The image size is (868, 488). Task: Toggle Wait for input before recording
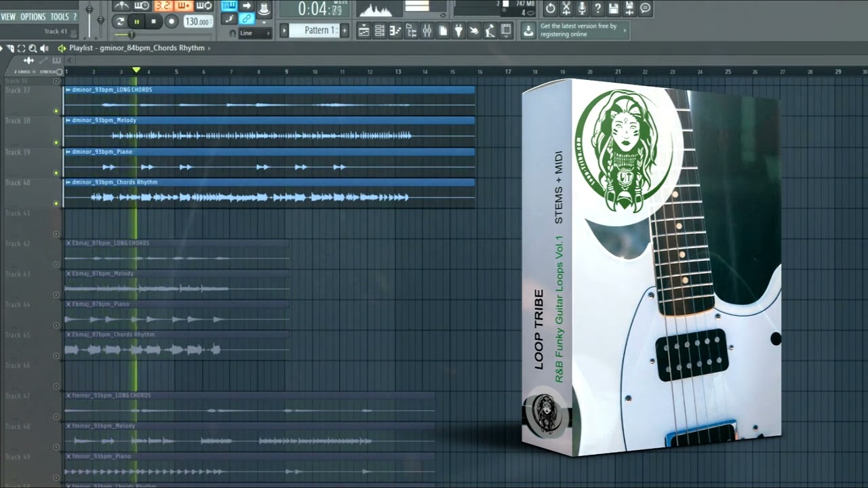142,6
